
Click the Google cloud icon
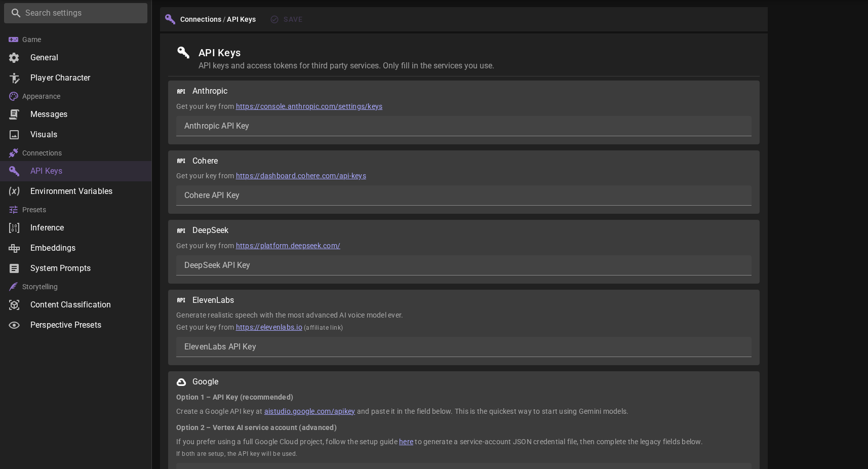[x=181, y=382]
